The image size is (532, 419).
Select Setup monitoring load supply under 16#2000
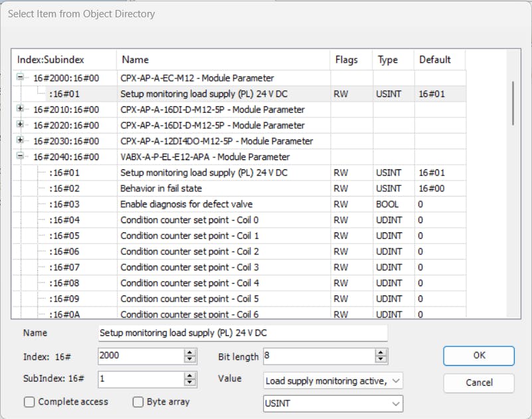click(239, 94)
